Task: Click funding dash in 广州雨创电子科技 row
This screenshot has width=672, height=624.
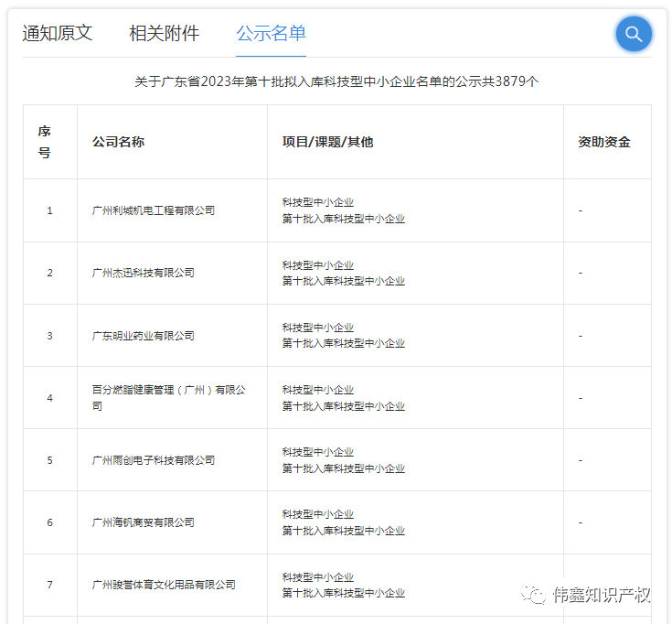Action: [581, 460]
